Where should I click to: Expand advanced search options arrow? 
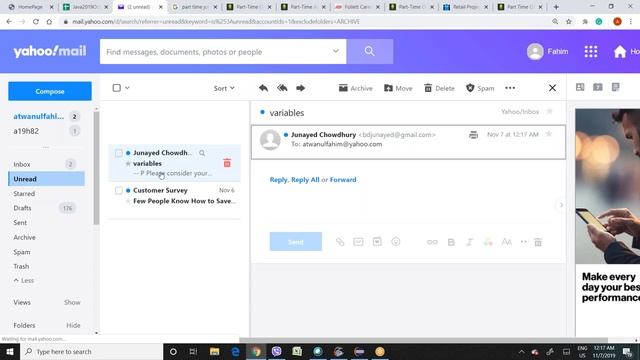(336, 51)
